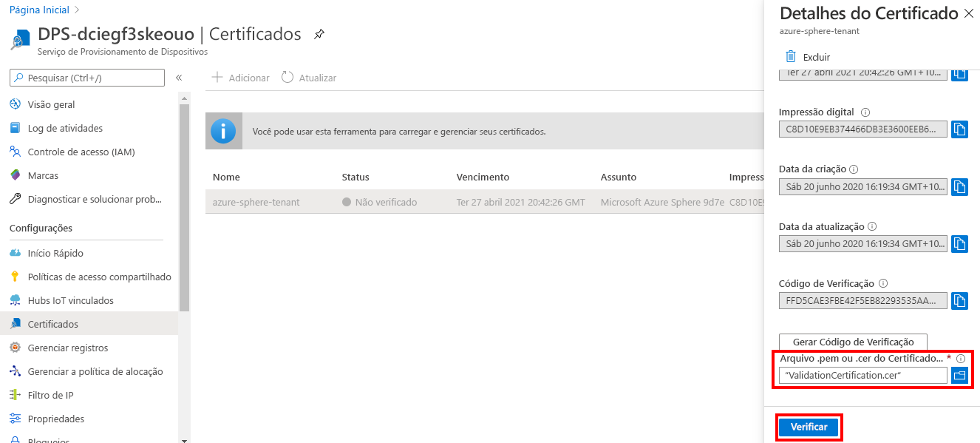Screen dimensions: 980x443
Task: Select the azure-sphere-tenant certificate row
Action: (485, 202)
